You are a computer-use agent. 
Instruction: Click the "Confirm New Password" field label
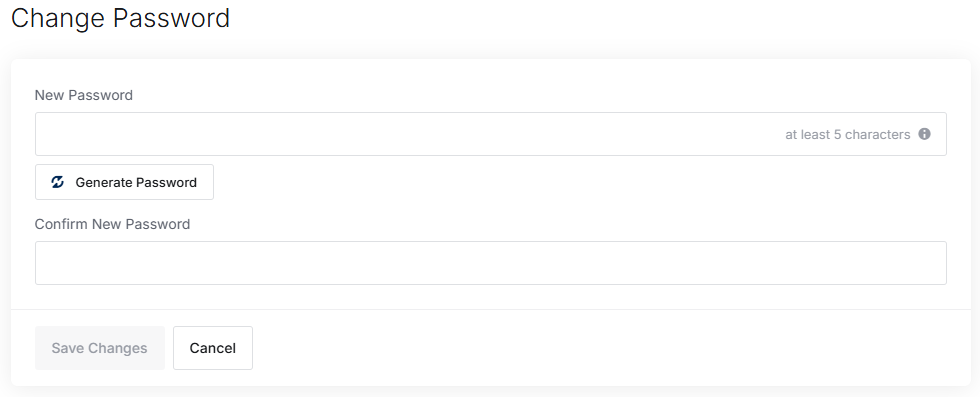click(112, 224)
